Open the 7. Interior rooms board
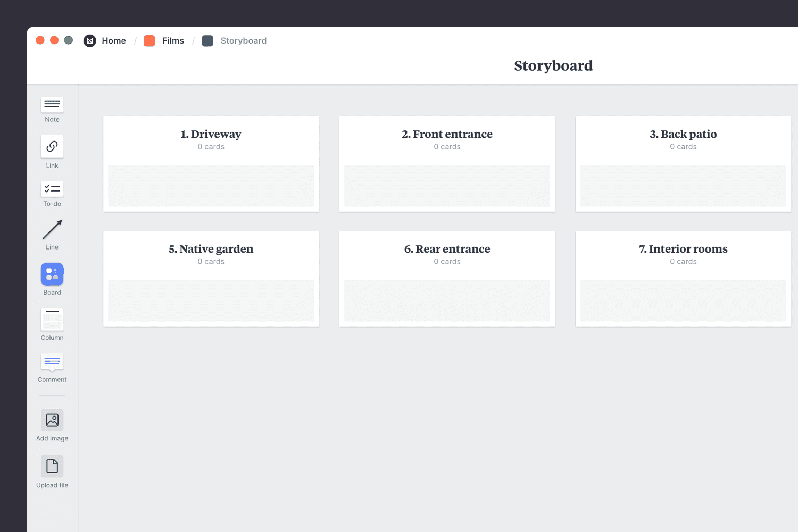798x532 pixels. pos(683,249)
